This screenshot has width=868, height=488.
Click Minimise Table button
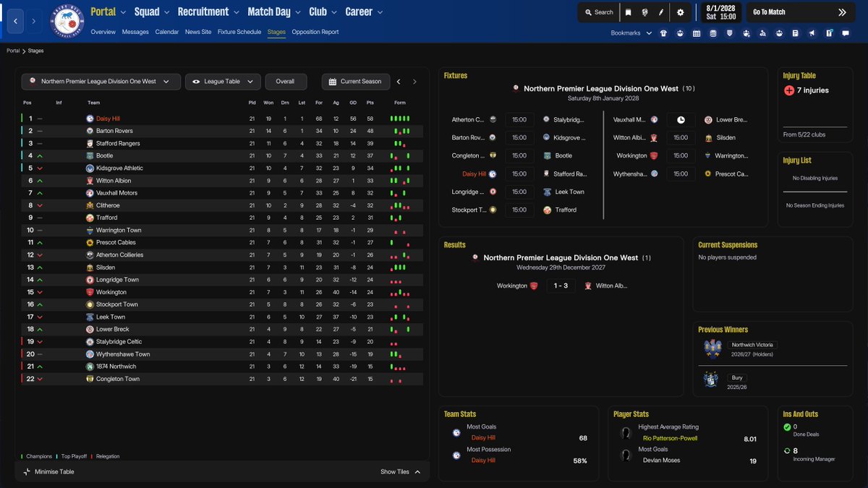(x=48, y=472)
